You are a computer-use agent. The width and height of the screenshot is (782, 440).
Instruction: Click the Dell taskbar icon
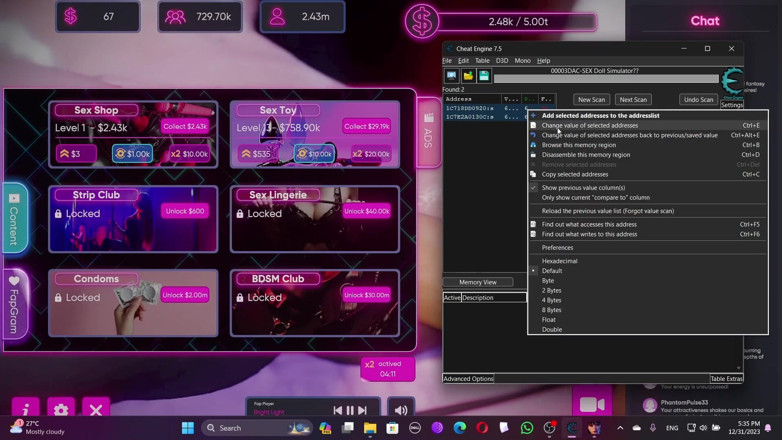click(x=415, y=428)
